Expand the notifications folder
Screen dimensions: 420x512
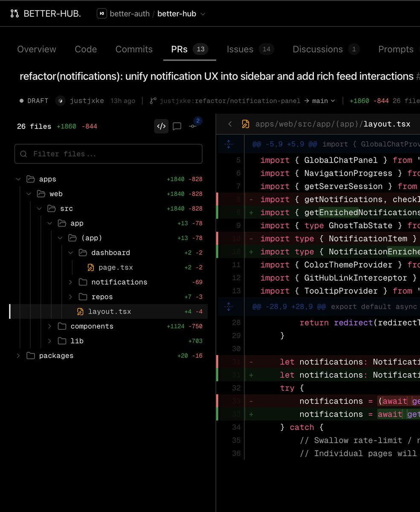click(x=71, y=282)
